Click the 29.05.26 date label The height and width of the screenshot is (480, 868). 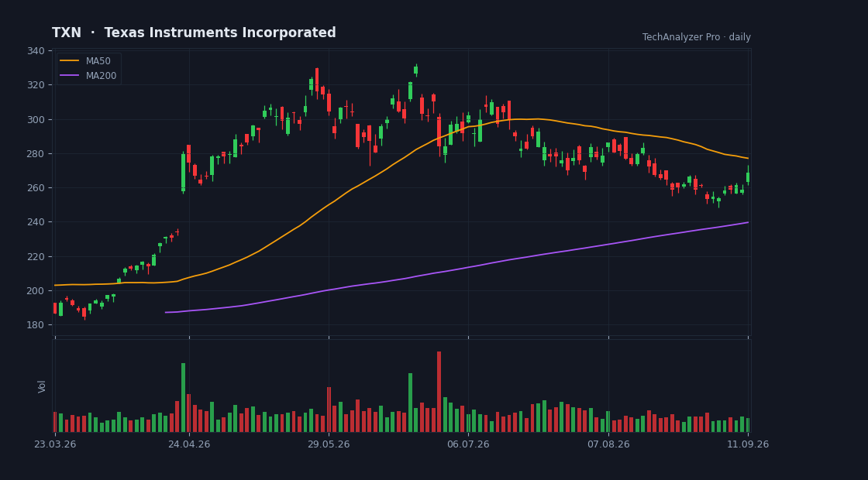[329, 444]
